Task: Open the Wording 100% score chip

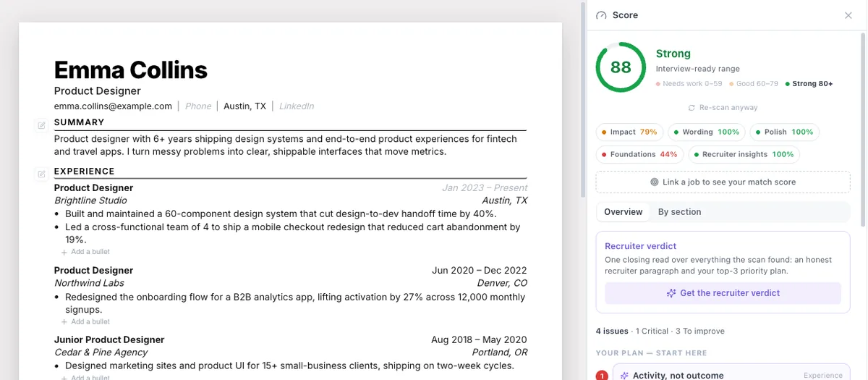Action: tap(706, 132)
